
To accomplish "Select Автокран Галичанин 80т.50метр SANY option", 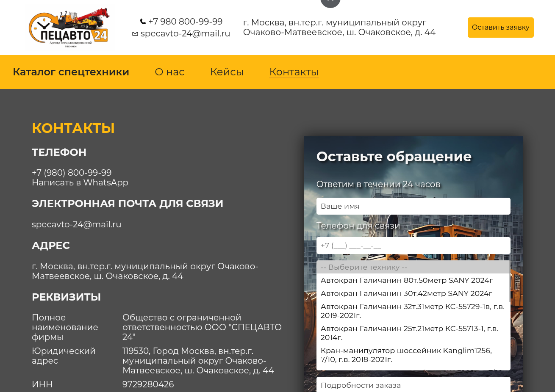I will [x=407, y=280].
